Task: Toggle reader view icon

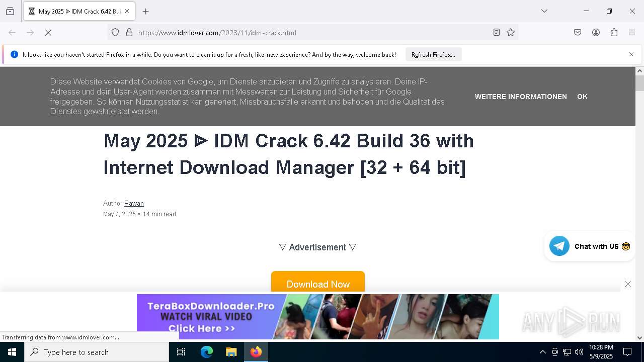Action: (x=497, y=33)
